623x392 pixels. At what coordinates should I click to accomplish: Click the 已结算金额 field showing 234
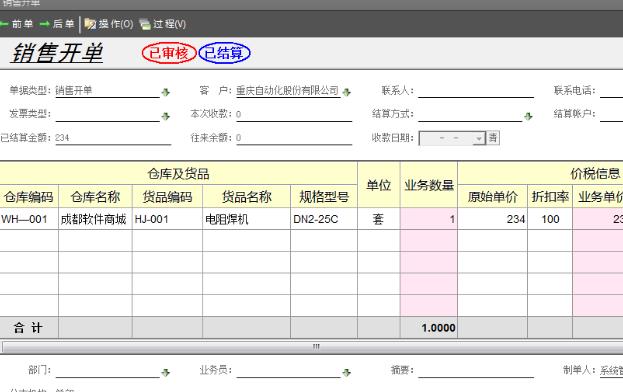point(113,138)
